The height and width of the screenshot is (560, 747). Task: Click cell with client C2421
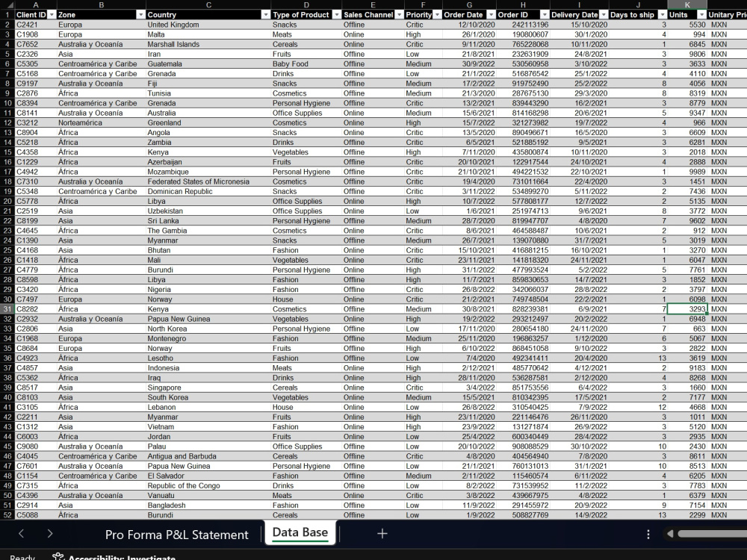click(36, 25)
